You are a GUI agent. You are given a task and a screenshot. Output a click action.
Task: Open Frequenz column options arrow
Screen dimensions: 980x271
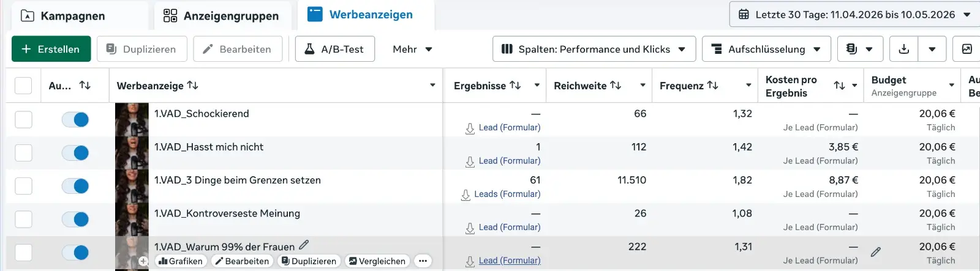coord(748,86)
